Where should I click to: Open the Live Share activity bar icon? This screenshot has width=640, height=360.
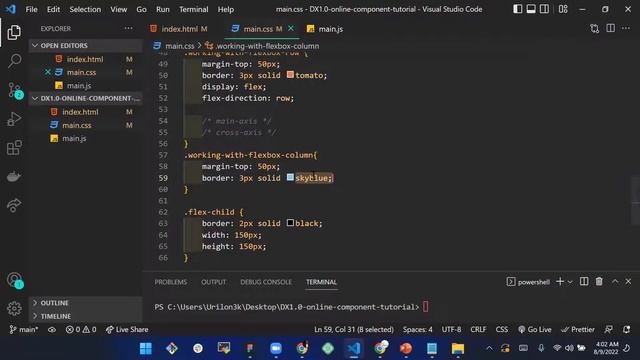[x=14, y=205]
